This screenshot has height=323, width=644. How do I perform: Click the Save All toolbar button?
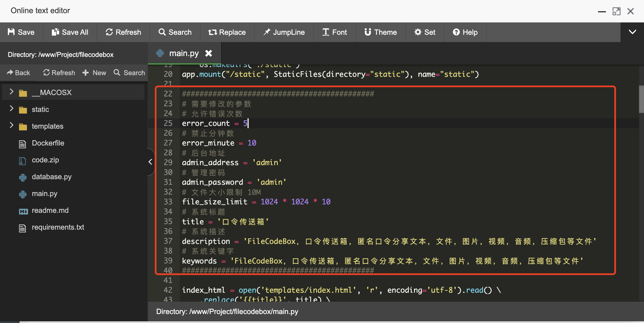pyautogui.click(x=70, y=32)
